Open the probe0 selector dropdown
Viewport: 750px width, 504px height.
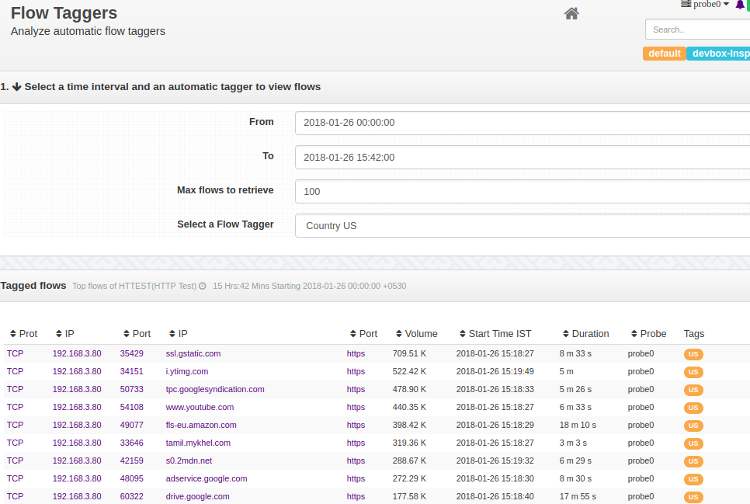(705, 4)
